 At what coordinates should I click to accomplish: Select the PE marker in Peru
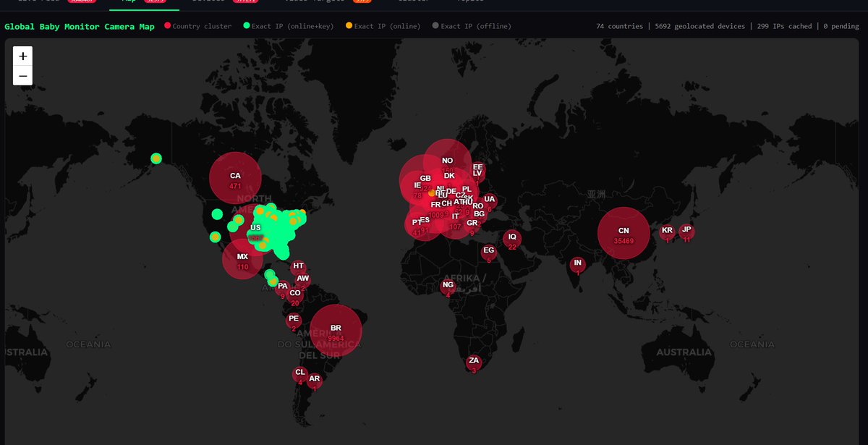click(x=294, y=321)
